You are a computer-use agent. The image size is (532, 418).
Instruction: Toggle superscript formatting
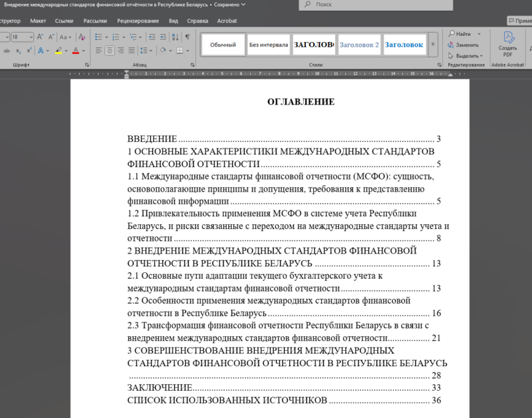click(x=29, y=51)
